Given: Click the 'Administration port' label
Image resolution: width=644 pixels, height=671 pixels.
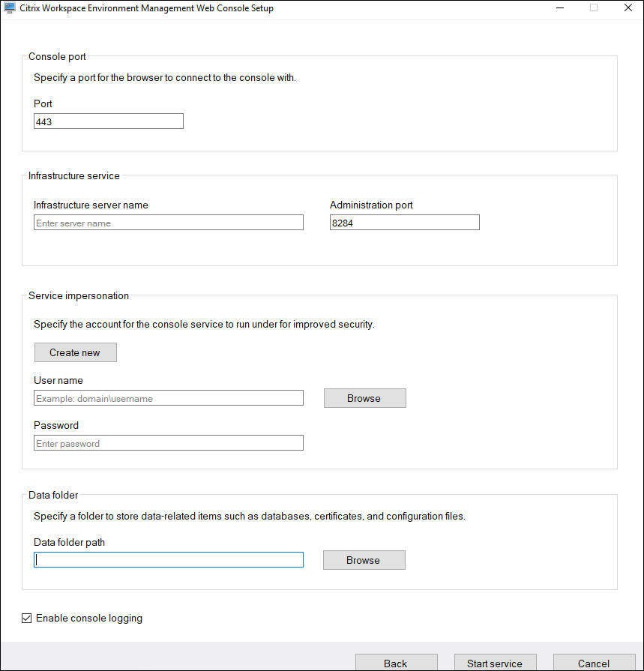Looking at the screenshot, I should (371, 205).
